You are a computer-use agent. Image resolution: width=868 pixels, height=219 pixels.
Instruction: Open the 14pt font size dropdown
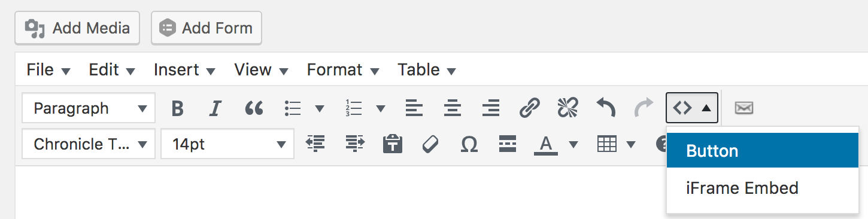pyautogui.click(x=227, y=144)
